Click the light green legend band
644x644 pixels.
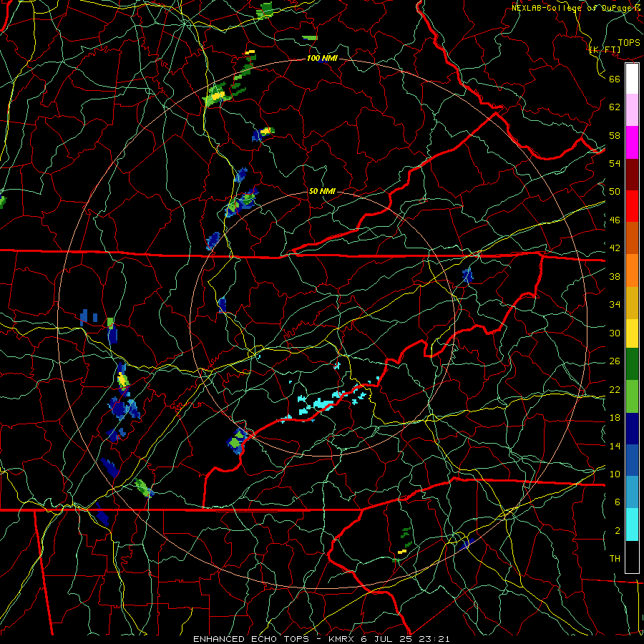(632, 396)
